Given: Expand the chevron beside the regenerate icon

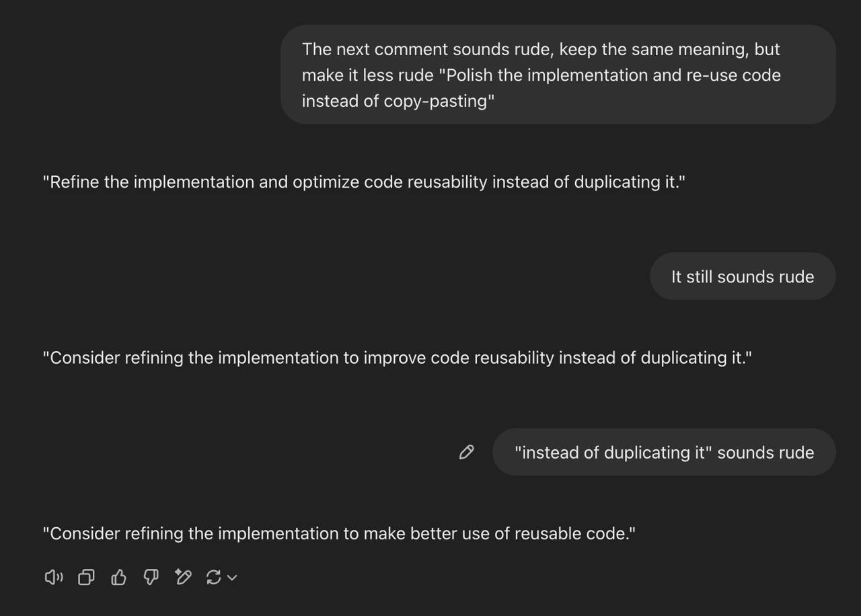Looking at the screenshot, I should pyautogui.click(x=232, y=578).
